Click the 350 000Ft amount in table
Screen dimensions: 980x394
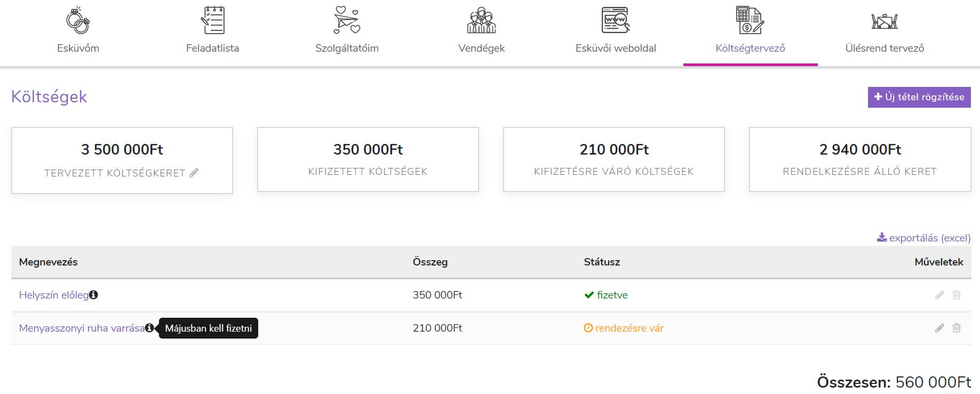click(x=437, y=295)
